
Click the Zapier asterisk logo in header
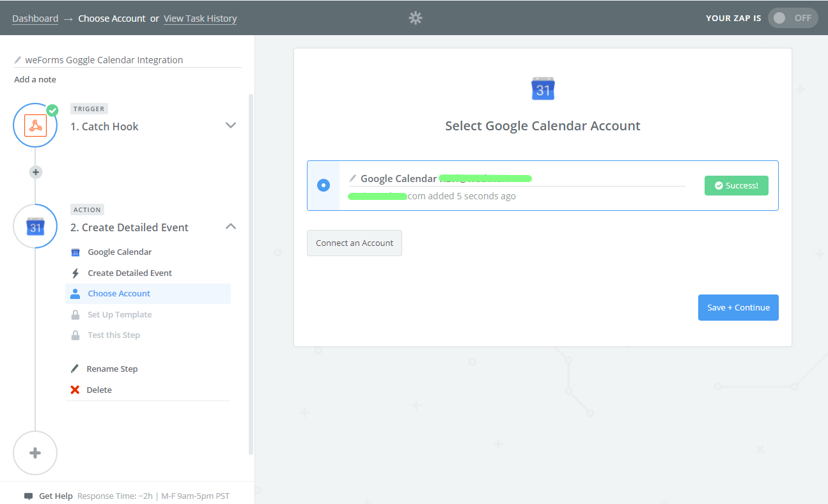[x=416, y=18]
